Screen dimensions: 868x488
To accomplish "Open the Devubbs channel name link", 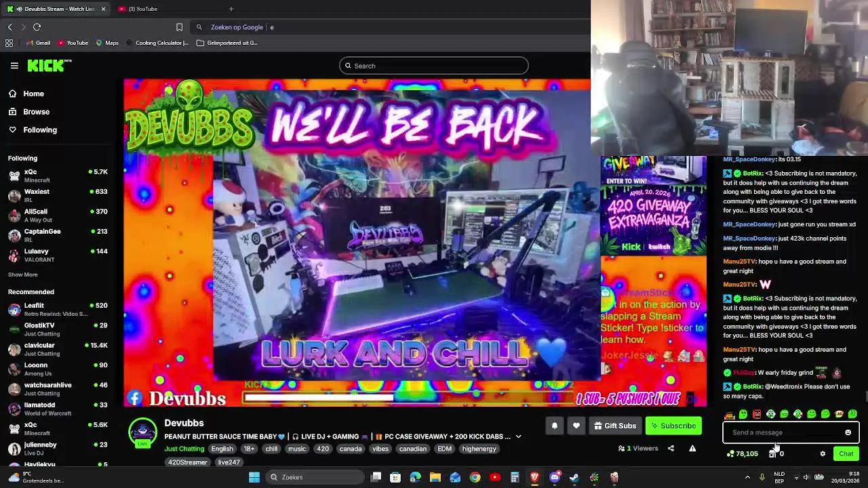I will click(x=184, y=423).
